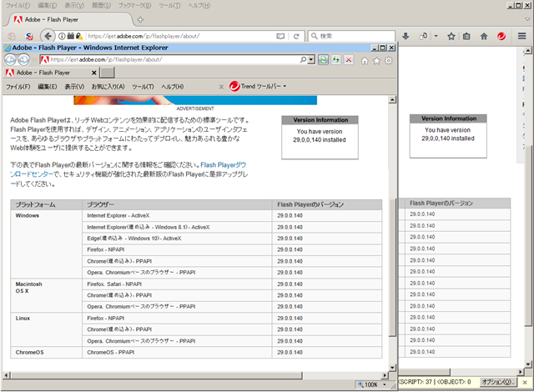Screen dimensions: 534x392
Task: Click the green compatibility view icon in IE
Action: [323, 60]
